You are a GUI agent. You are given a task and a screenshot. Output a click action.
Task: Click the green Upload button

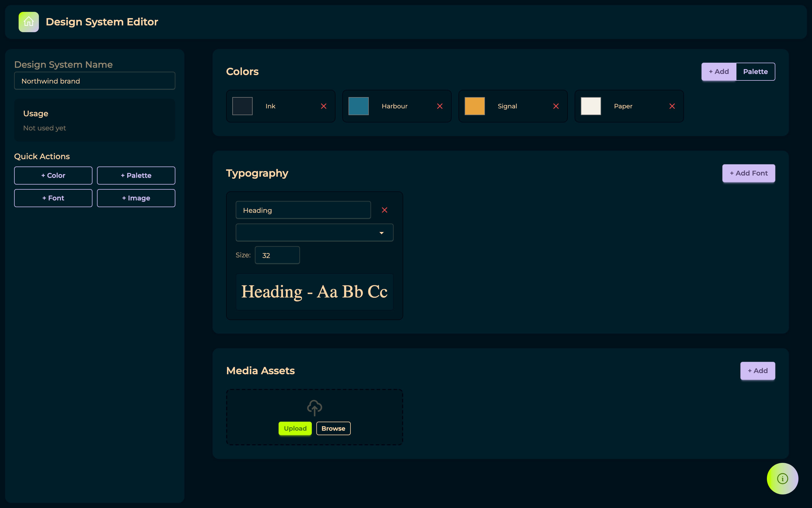coord(295,428)
